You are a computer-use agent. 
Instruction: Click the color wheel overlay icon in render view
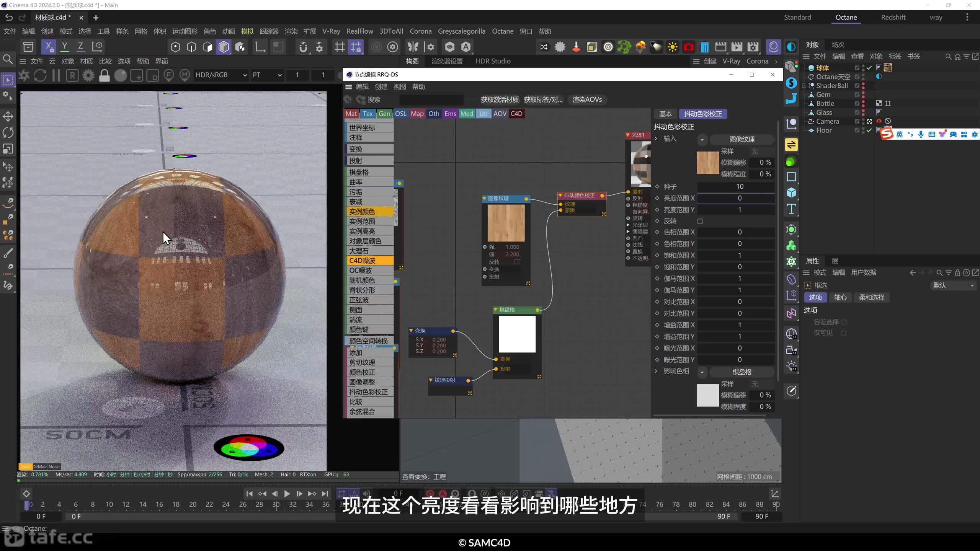[249, 448]
